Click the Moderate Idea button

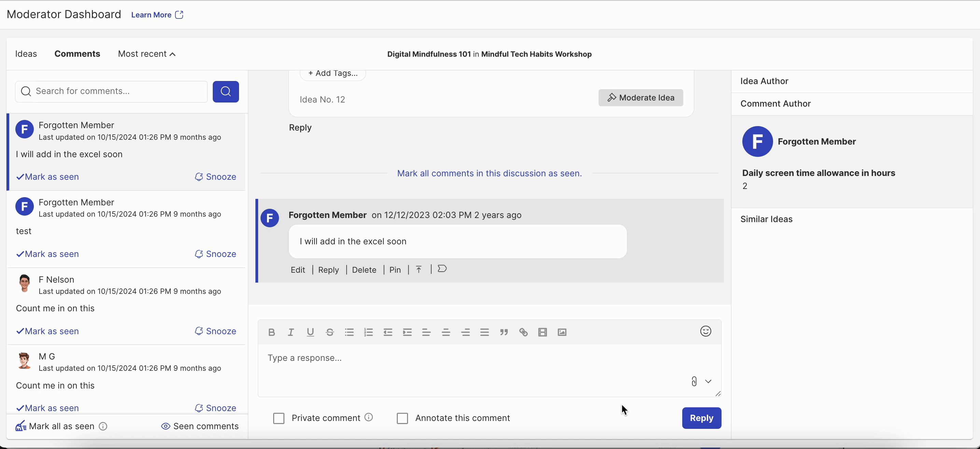(x=641, y=97)
